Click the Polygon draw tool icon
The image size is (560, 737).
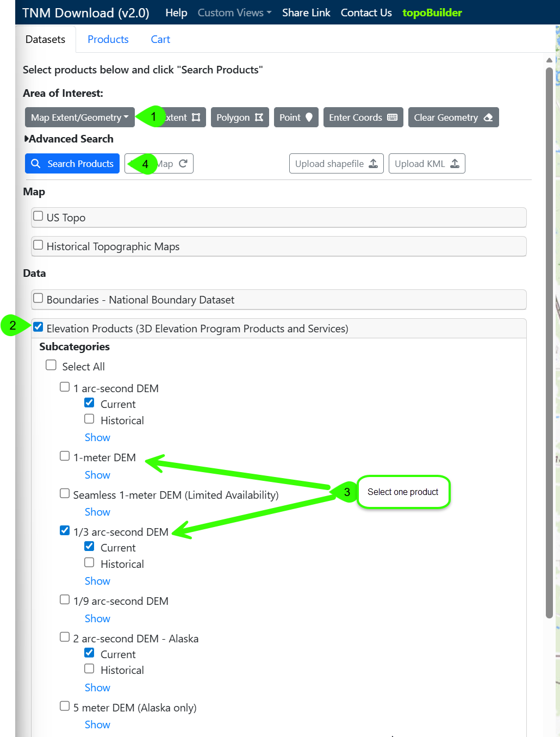(259, 117)
